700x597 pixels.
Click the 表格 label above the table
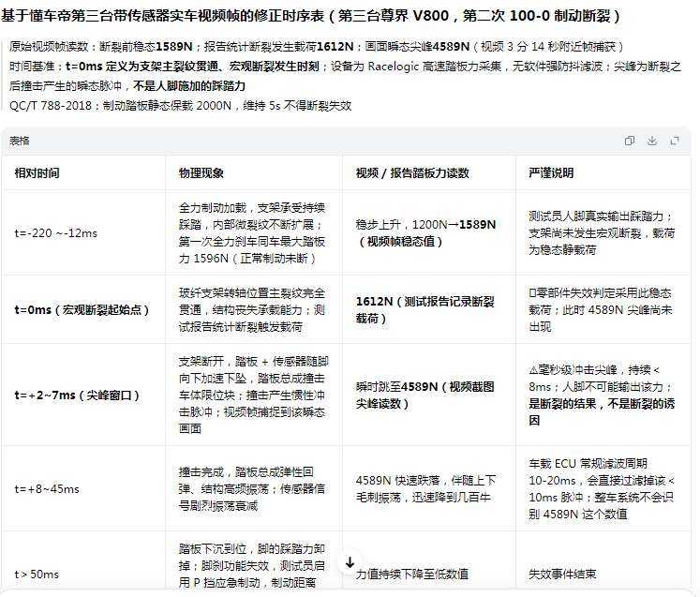(x=19, y=142)
